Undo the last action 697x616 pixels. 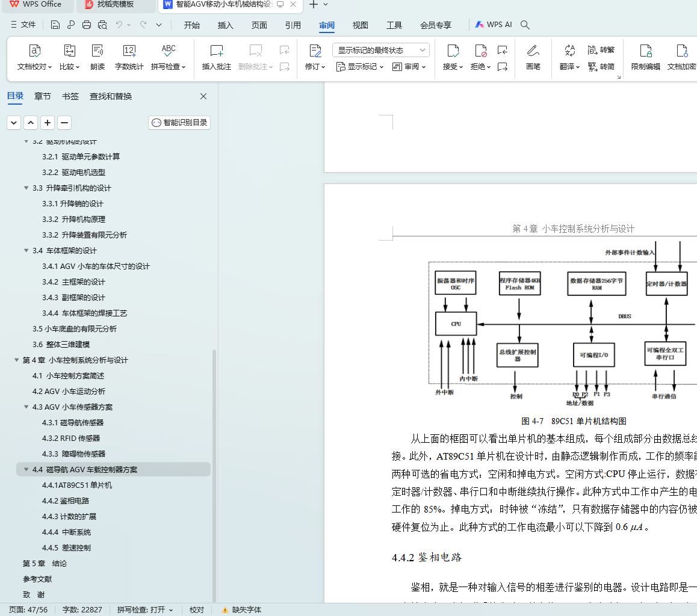point(119,25)
